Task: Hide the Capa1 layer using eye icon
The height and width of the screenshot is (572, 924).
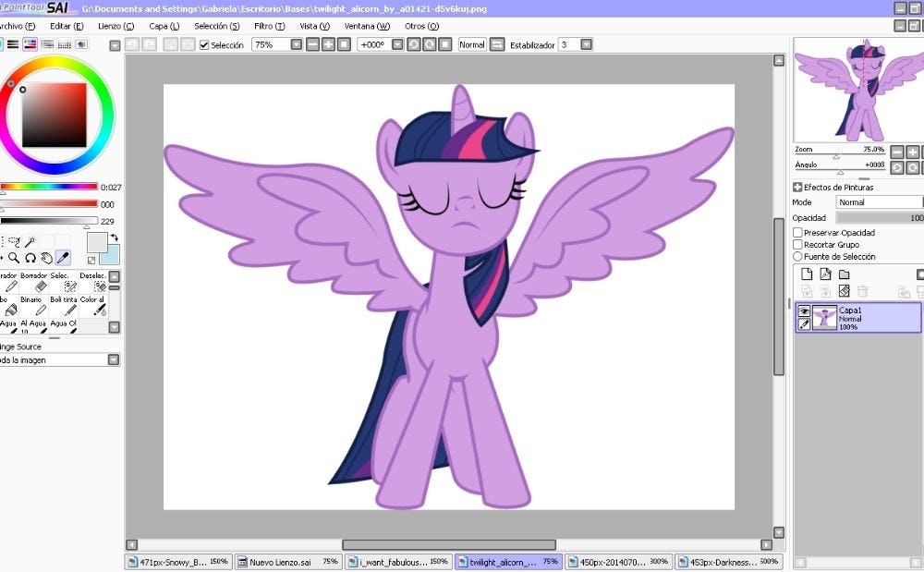Action: pyautogui.click(x=804, y=311)
